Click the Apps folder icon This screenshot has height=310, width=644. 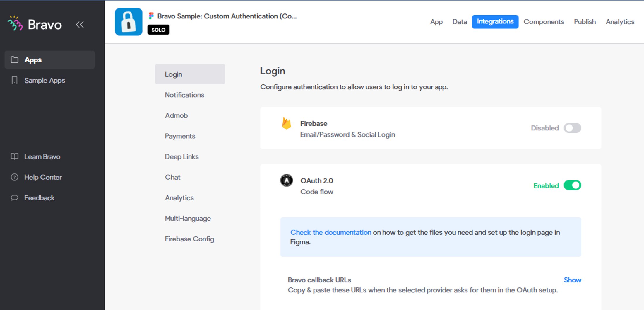14,60
